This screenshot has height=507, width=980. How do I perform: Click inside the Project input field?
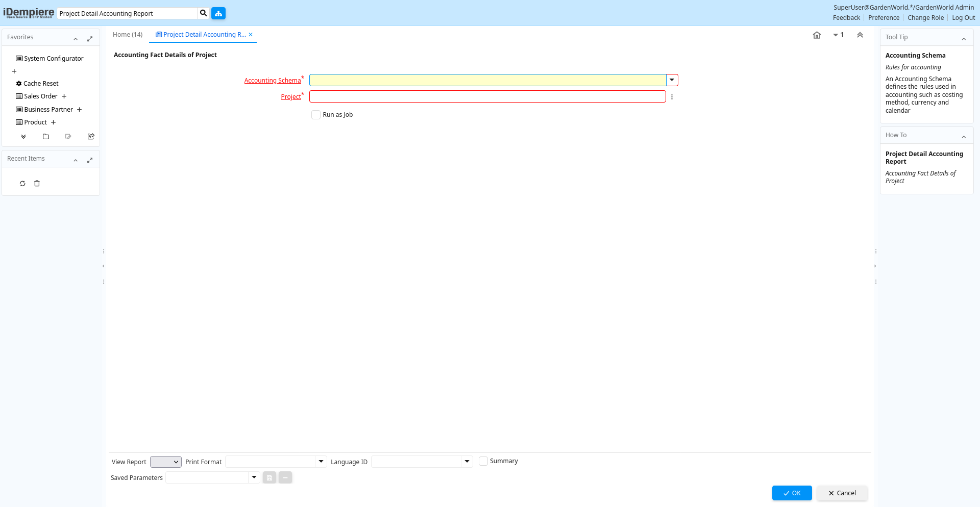[x=487, y=96]
